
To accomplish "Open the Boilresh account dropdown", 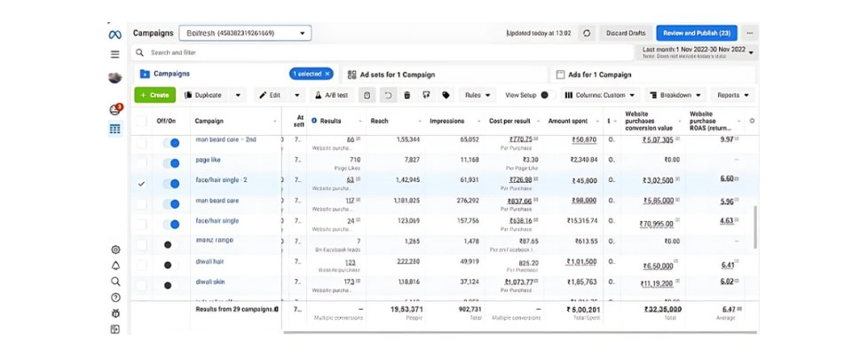I will tap(245, 33).
